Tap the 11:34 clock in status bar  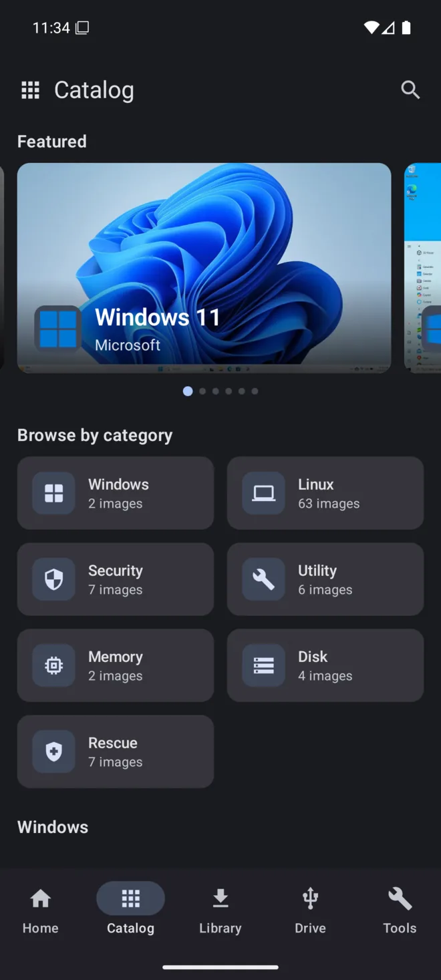(51, 27)
